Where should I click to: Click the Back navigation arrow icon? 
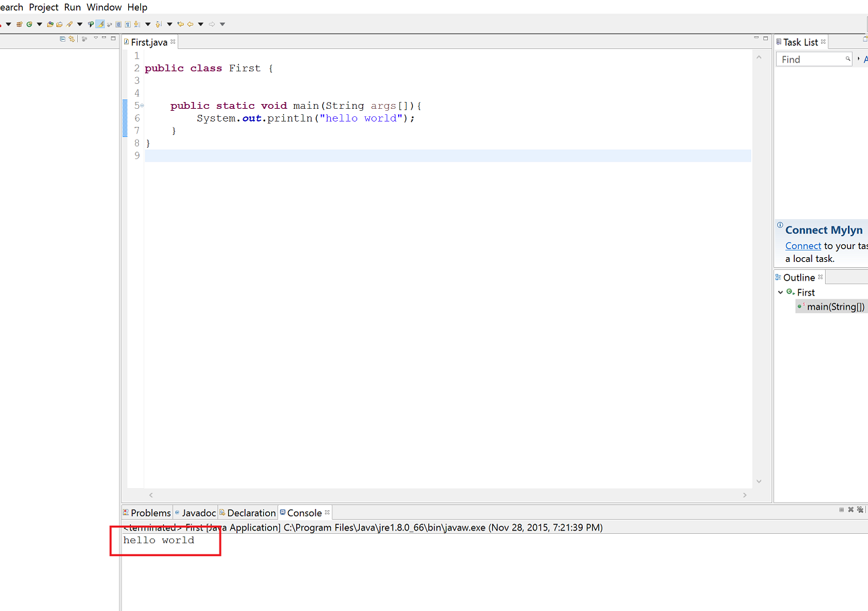(x=190, y=24)
